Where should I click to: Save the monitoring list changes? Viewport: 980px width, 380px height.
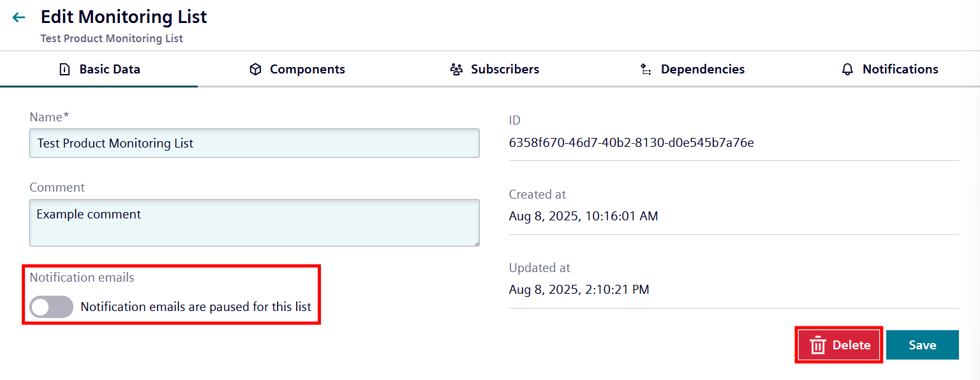[x=923, y=345]
